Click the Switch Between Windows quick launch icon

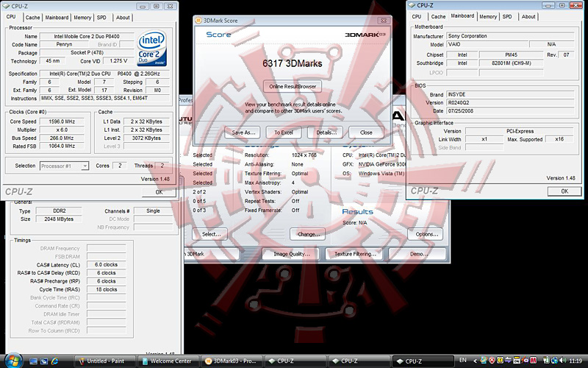(44, 361)
